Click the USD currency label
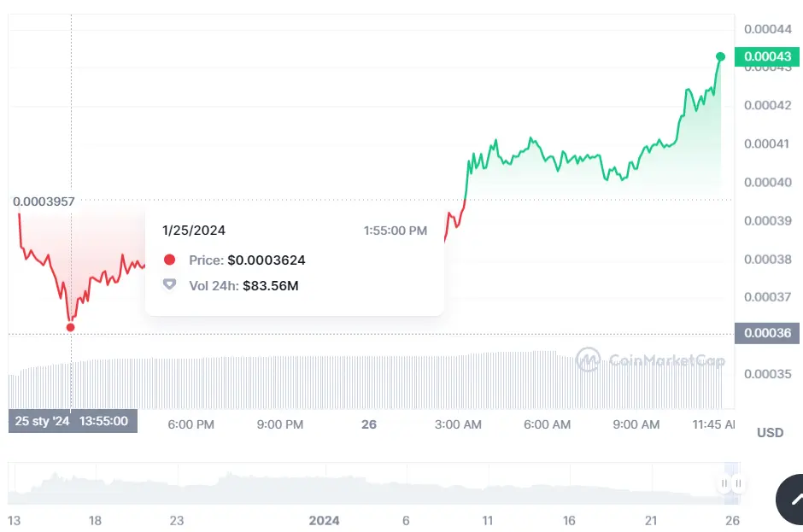 770,433
